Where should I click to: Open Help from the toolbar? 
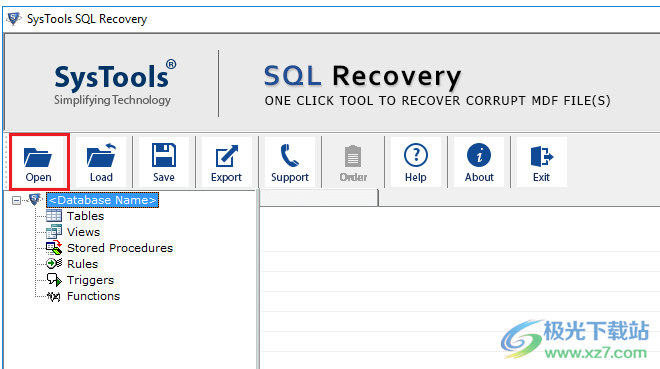coord(416,162)
